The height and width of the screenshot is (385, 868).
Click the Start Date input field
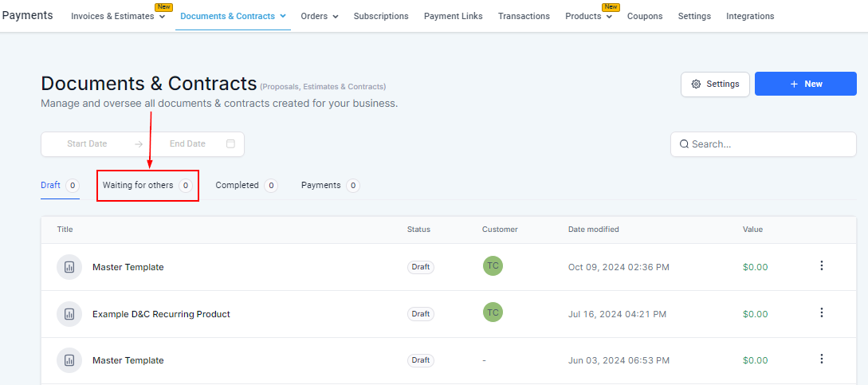click(87, 144)
